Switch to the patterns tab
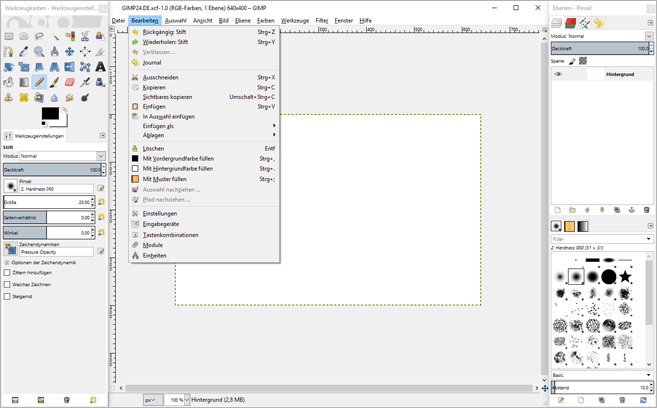 click(x=569, y=226)
